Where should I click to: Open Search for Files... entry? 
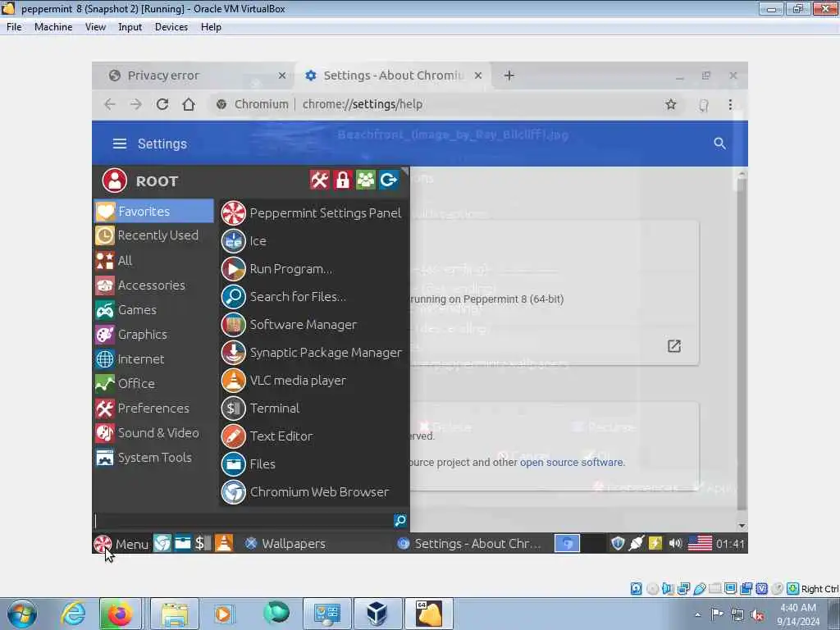pyautogui.click(x=312, y=296)
